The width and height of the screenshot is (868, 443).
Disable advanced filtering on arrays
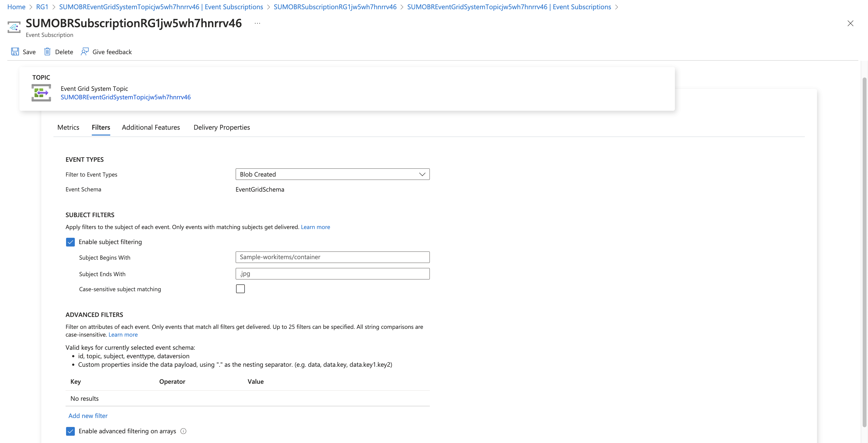point(70,431)
